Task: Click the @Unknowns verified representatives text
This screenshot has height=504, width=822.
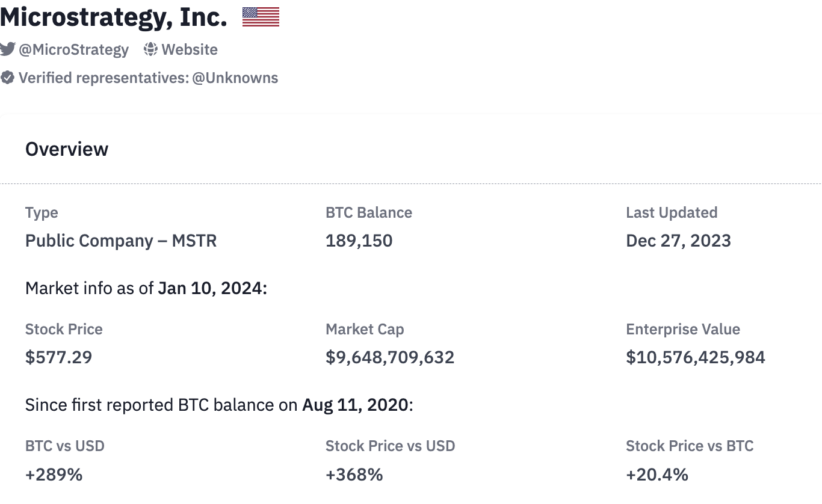Action: (x=235, y=78)
